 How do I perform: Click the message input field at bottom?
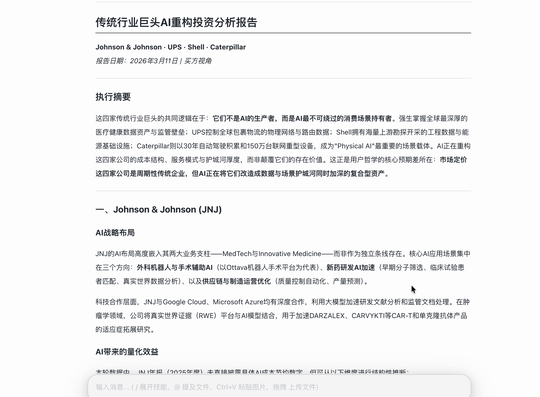pos(279,387)
